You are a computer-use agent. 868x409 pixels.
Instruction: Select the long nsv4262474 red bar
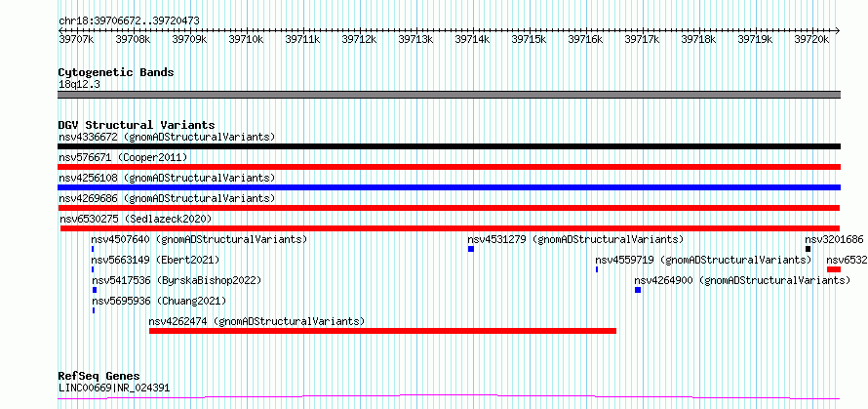pyautogui.click(x=382, y=331)
